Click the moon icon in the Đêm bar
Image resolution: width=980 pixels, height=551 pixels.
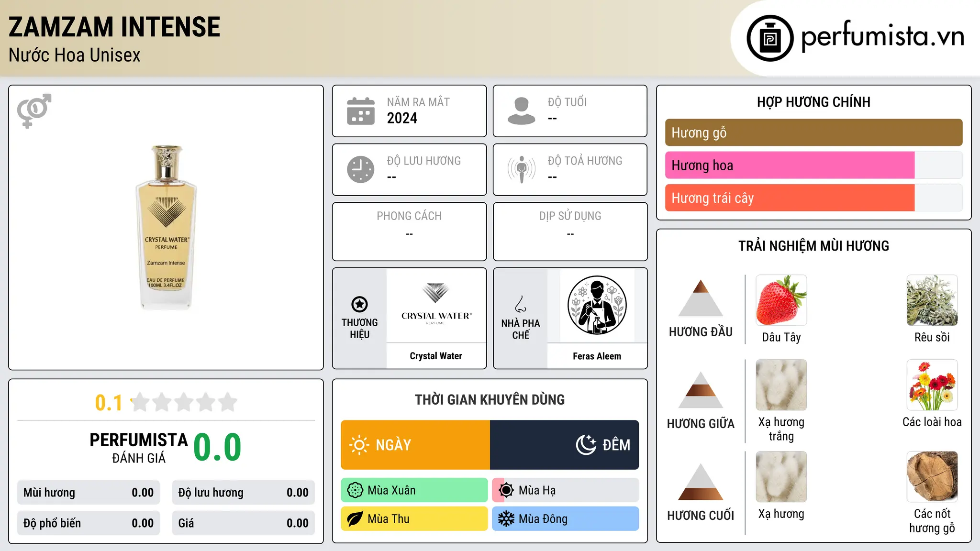pyautogui.click(x=586, y=445)
